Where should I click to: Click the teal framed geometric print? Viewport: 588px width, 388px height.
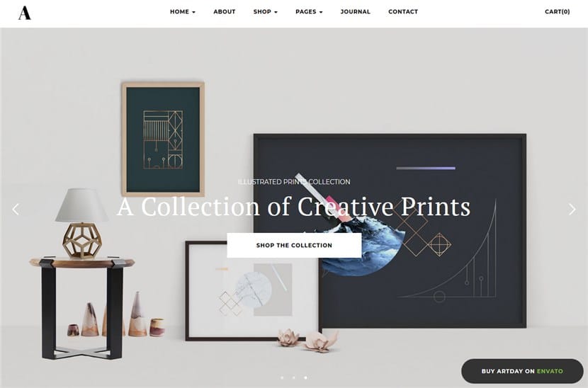coord(163,139)
